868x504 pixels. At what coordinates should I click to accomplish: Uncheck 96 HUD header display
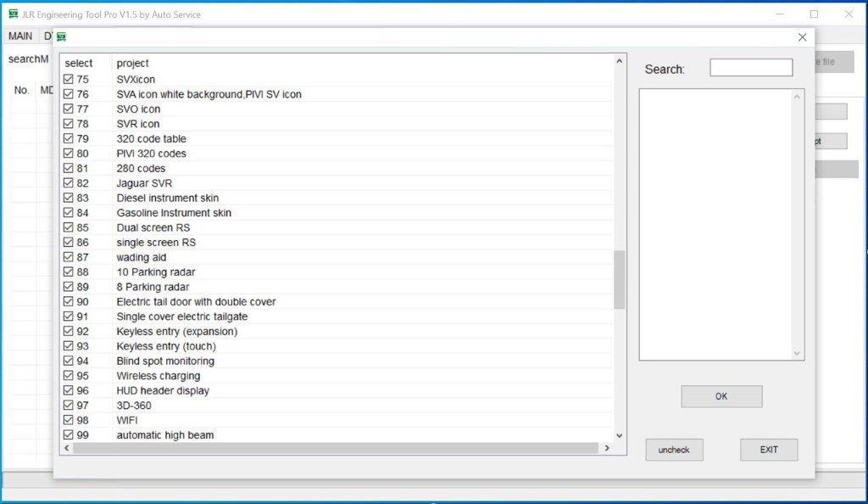[x=68, y=390]
